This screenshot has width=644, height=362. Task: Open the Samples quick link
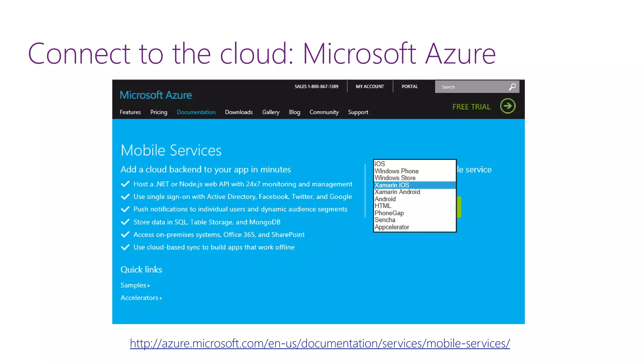(135, 285)
